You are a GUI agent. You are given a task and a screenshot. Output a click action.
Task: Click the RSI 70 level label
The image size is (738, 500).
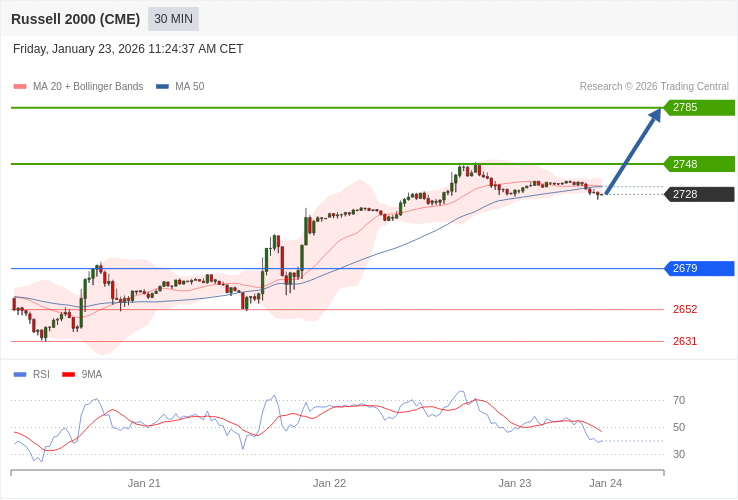pyautogui.click(x=679, y=400)
